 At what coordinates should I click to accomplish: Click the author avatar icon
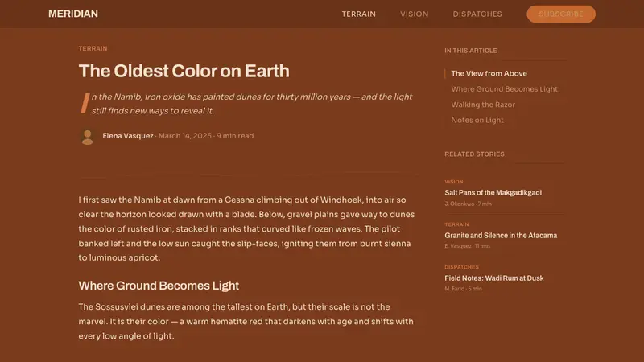click(88, 137)
